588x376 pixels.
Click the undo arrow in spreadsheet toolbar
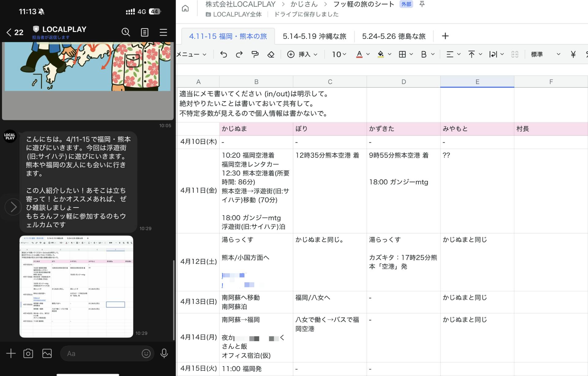pyautogui.click(x=224, y=54)
